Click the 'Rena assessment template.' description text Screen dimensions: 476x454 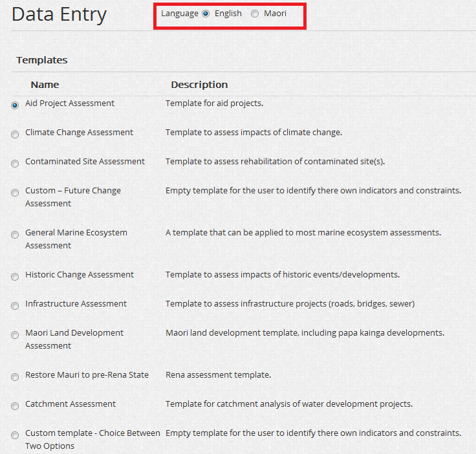coord(218,375)
